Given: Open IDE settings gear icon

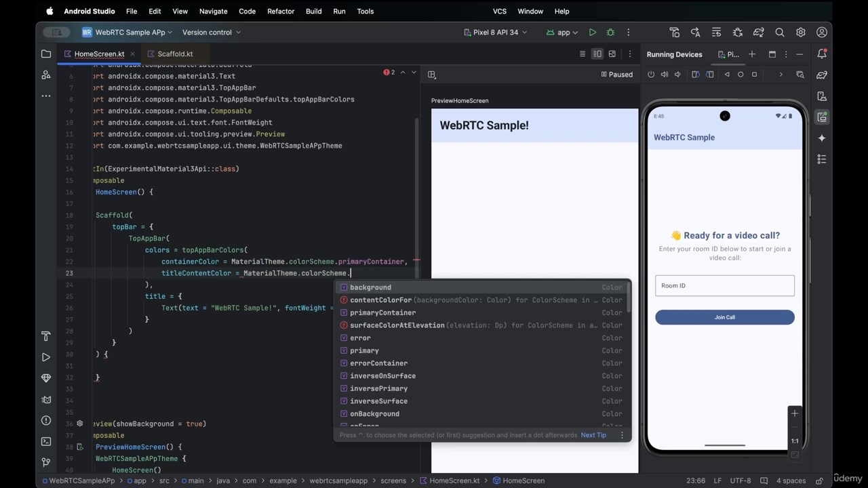Looking at the screenshot, I should pos(801,33).
